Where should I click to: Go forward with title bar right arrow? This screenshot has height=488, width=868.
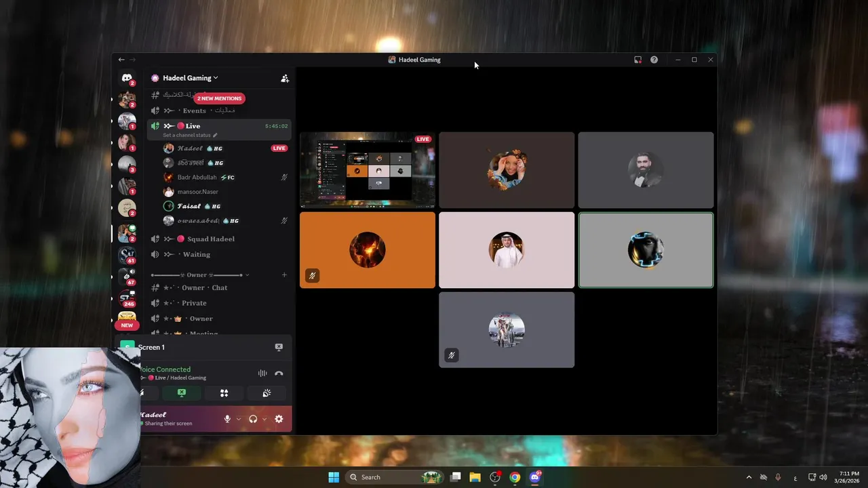point(132,60)
